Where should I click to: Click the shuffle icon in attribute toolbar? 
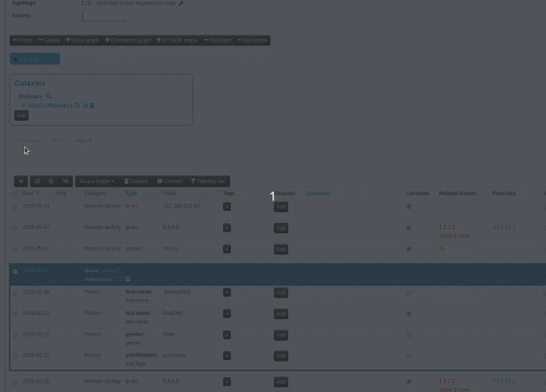pos(64,181)
